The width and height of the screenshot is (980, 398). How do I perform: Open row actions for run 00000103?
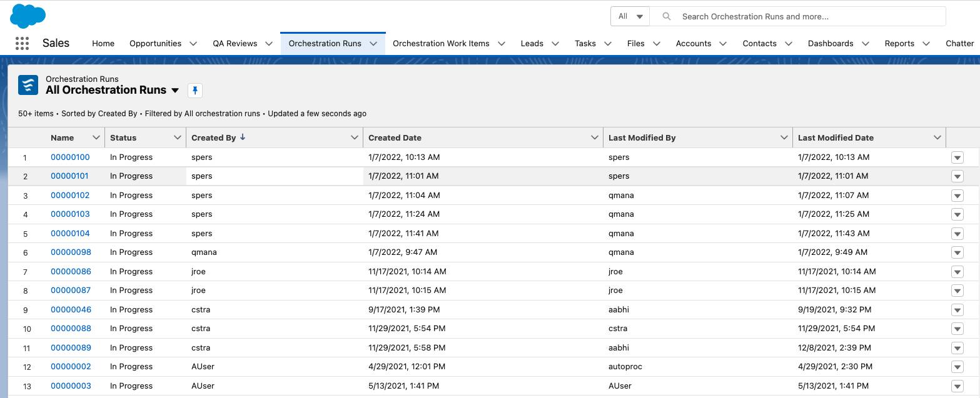coord(957,214)
